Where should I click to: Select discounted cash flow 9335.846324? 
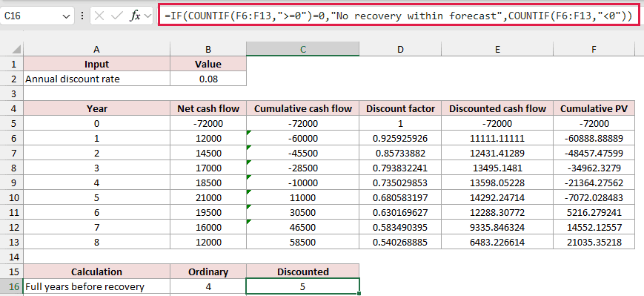coord(497,227)
